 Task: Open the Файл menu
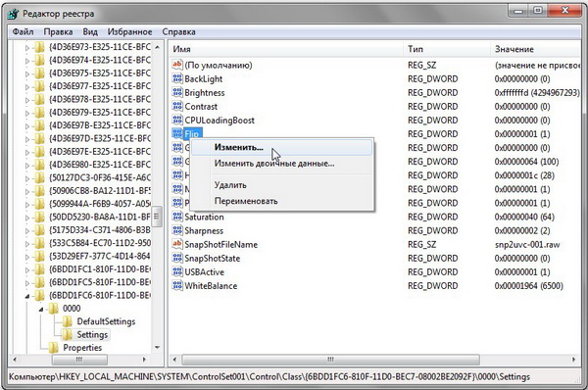23,32
